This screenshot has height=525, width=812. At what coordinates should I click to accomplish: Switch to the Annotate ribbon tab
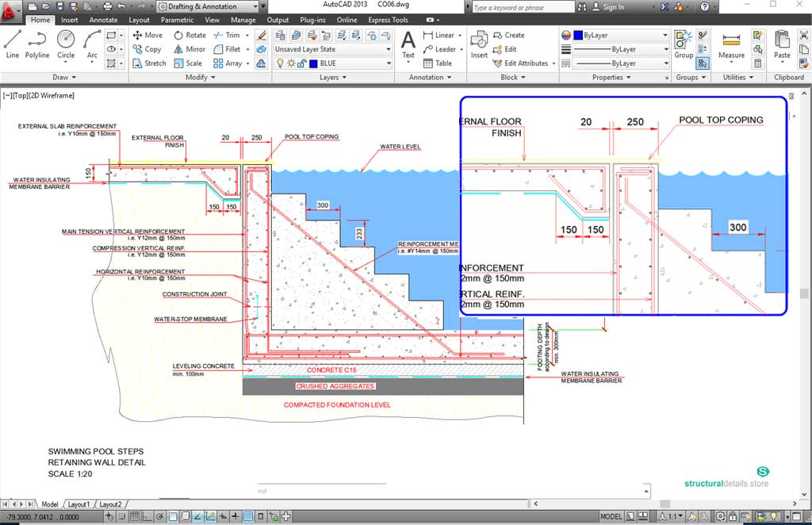(x=103, y=20)
